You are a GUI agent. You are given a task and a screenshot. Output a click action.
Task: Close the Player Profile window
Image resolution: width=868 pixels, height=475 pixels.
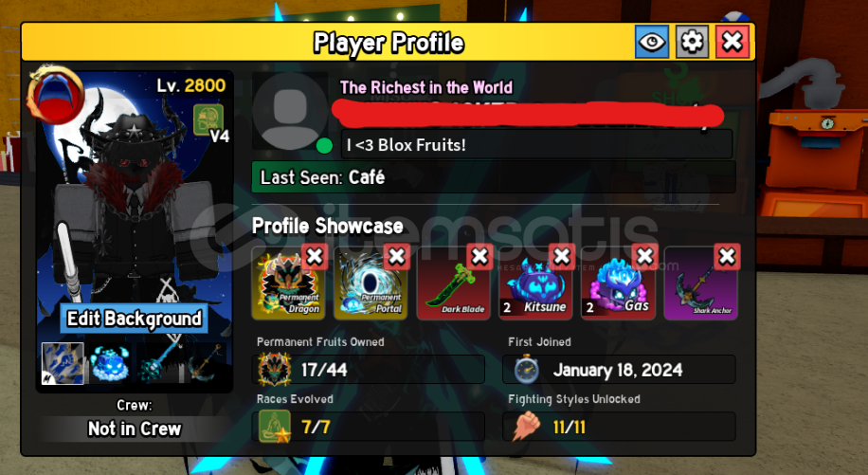coord(732,42)
